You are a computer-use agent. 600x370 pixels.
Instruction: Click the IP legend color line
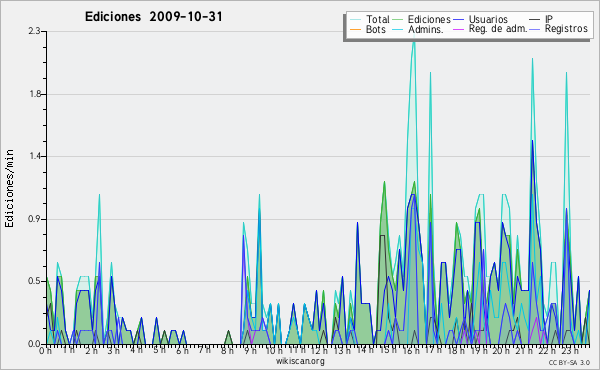[x=535, y=19]
